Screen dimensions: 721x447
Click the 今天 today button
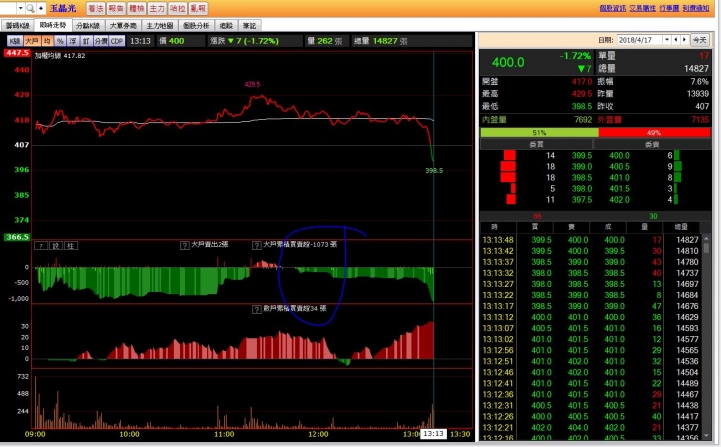pos(699,40)
